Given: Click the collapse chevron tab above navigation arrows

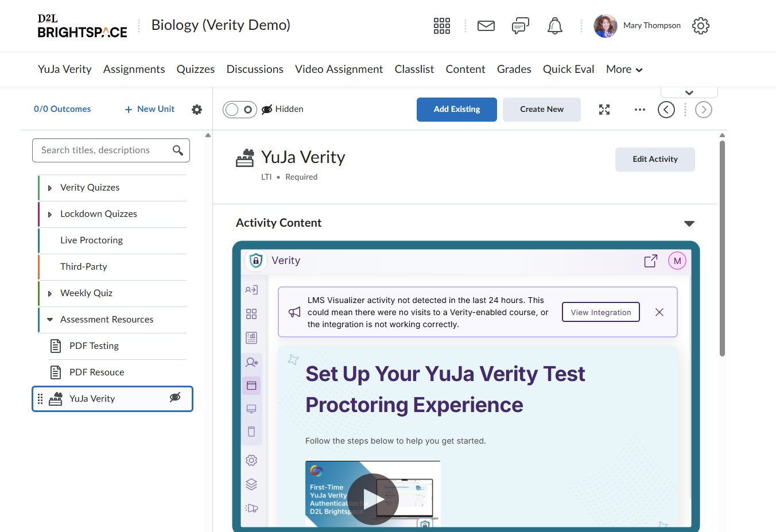Looking at the screenshot, I should click(x=689, y=92).
